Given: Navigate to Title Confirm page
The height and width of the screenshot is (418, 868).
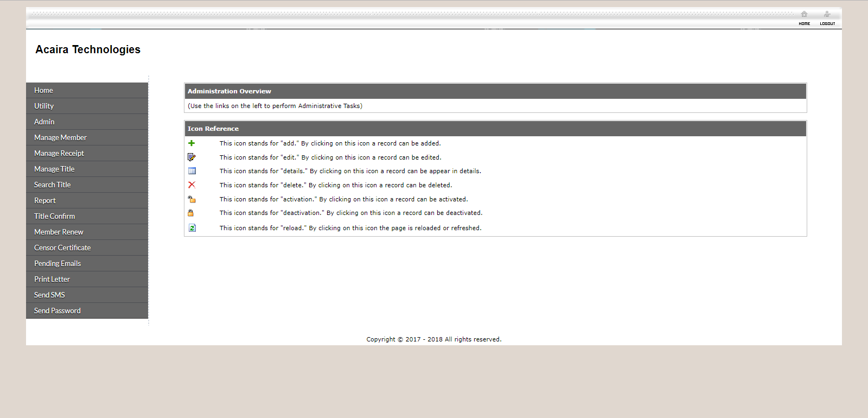Looking at the screenshot, I should [55, 216].
